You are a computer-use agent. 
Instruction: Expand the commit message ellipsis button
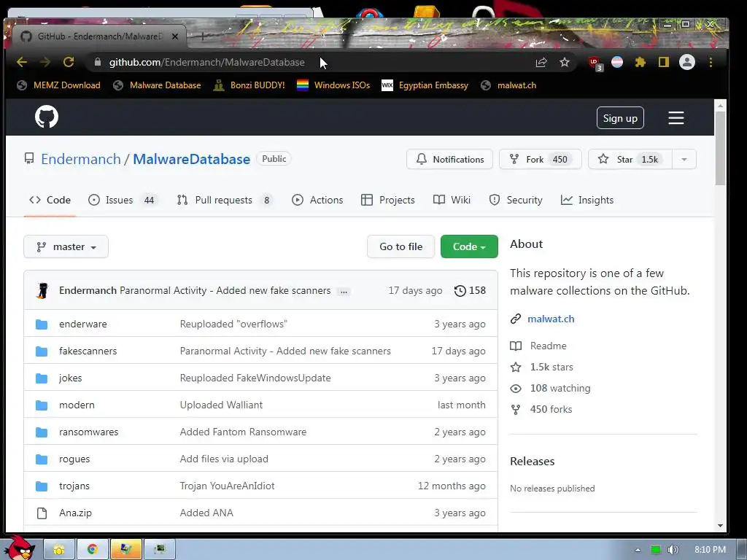tap(344, 292)
